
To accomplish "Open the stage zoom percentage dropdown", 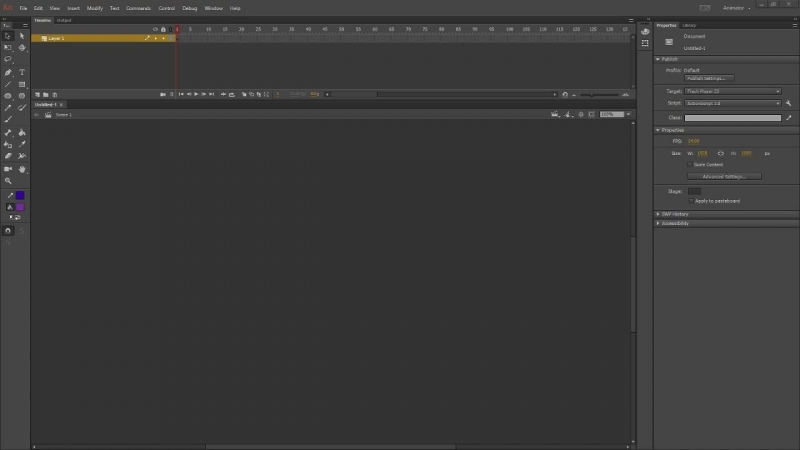I will coord(628,114).
